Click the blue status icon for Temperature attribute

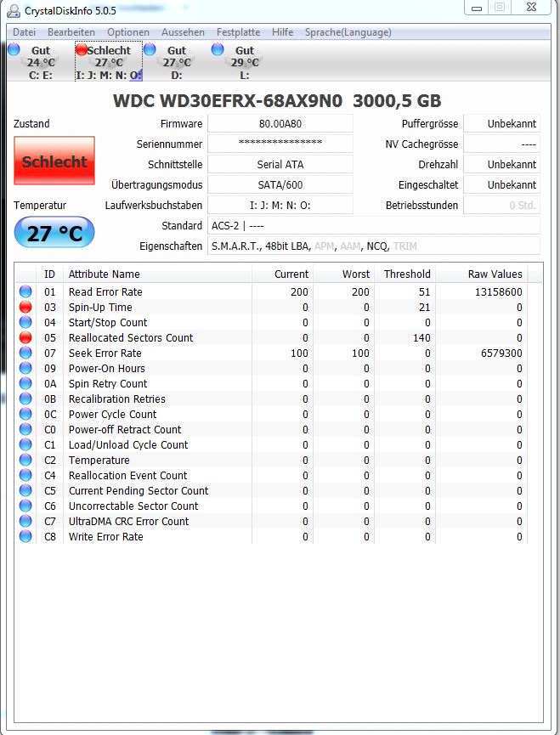(25, 461)
